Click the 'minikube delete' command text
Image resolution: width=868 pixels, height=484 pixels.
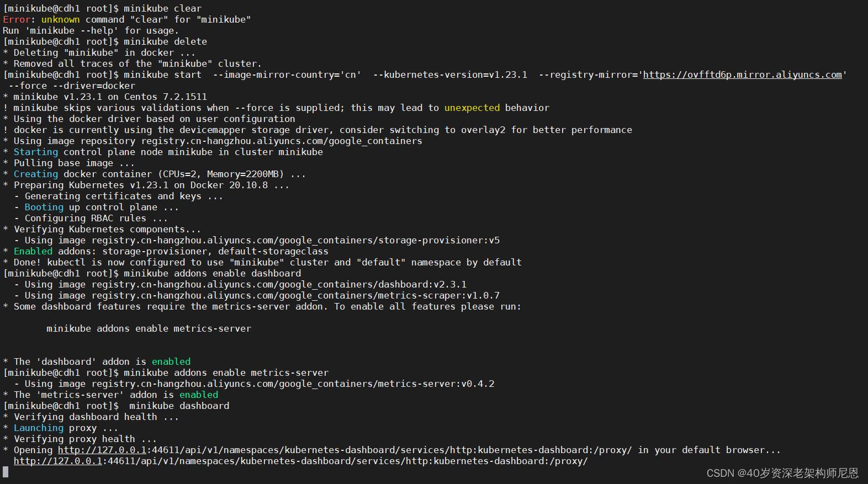165,41
